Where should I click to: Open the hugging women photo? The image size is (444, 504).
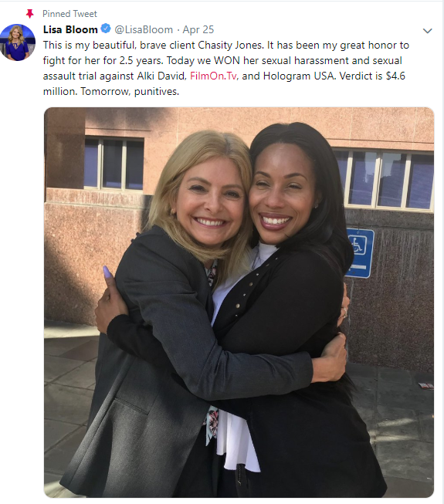239,302
